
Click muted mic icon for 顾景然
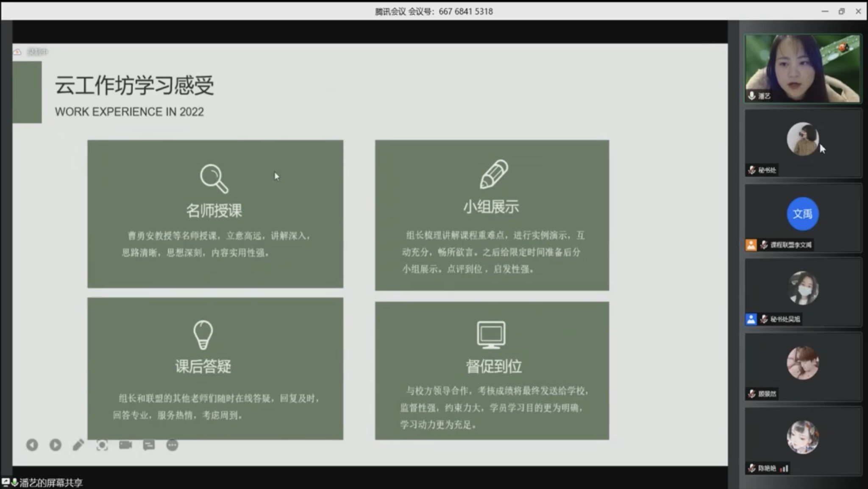coord(752,394)
